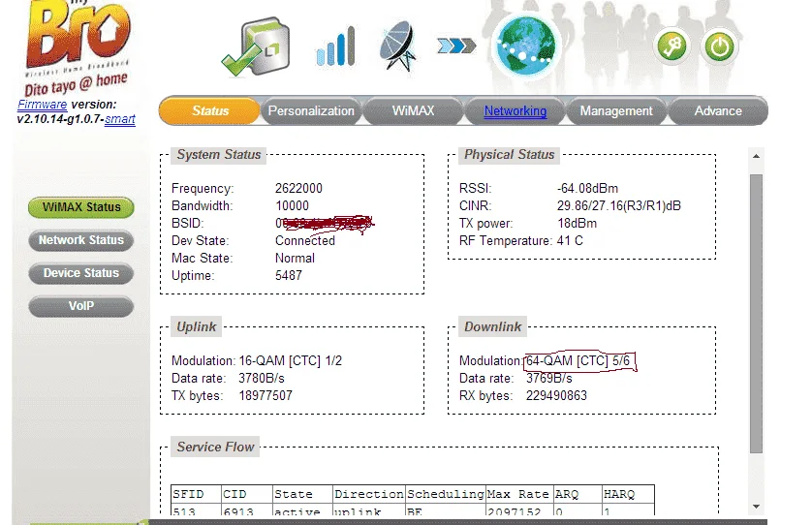This screenshot has height=525, width=812.
Task: Click the green checkmark device status icon
Action: click(257, 46)
